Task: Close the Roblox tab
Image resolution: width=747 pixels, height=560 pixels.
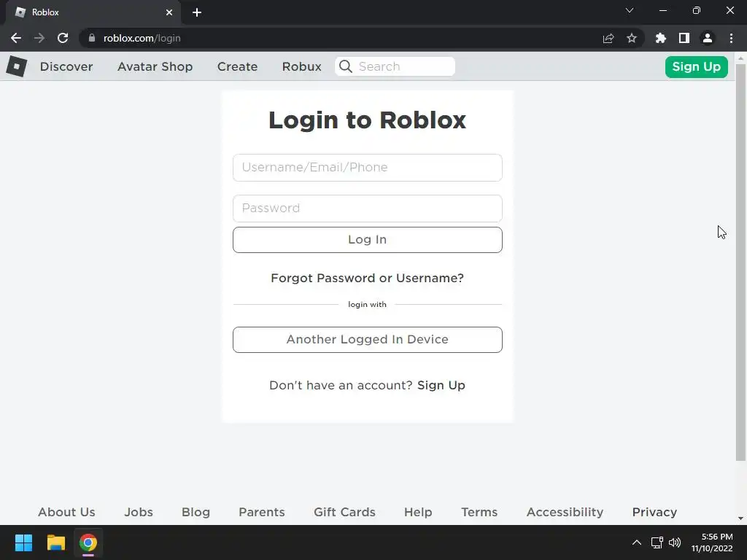Action: click(x=169, y=12)
